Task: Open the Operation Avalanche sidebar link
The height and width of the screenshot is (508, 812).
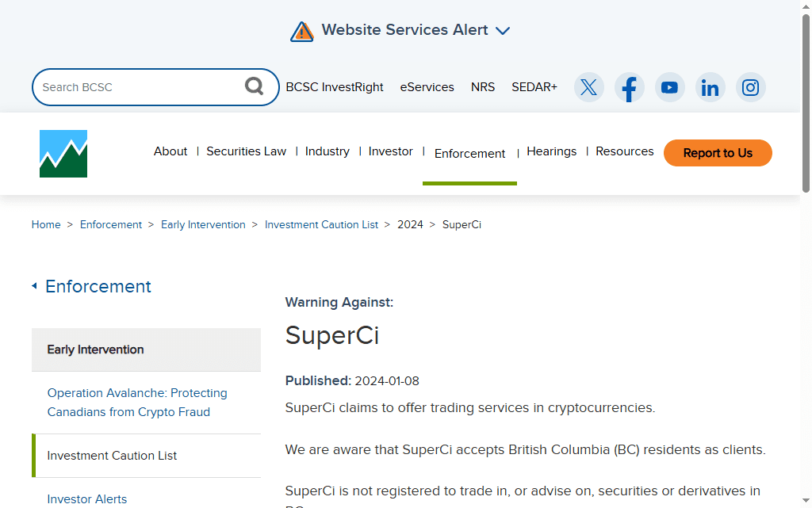Action: [137, 403]
